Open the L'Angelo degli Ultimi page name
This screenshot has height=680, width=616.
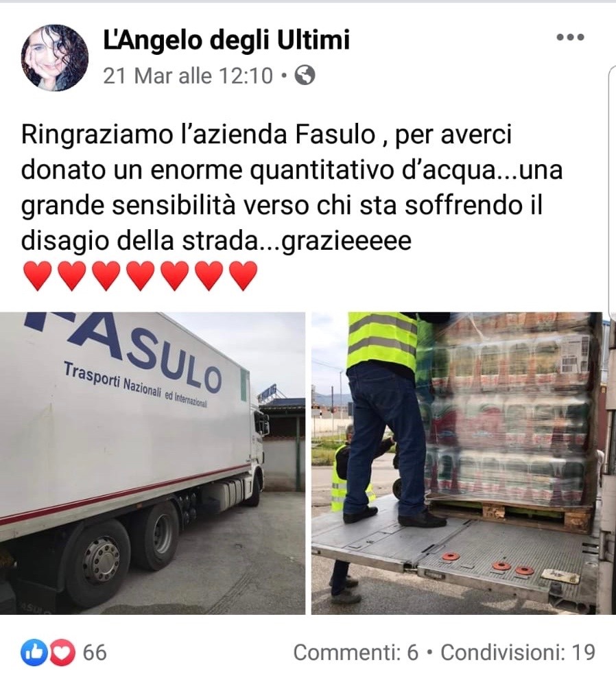click(226, 40)
